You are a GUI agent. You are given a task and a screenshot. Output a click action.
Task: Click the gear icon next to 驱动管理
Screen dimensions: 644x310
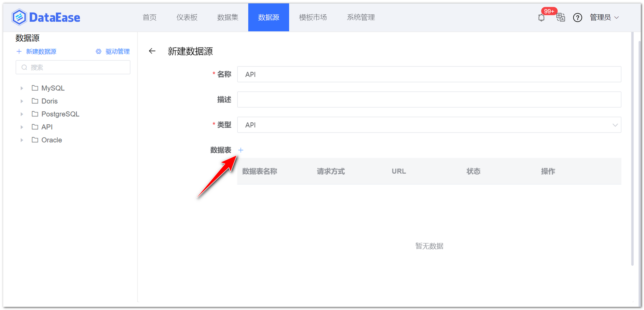(98, 52)
